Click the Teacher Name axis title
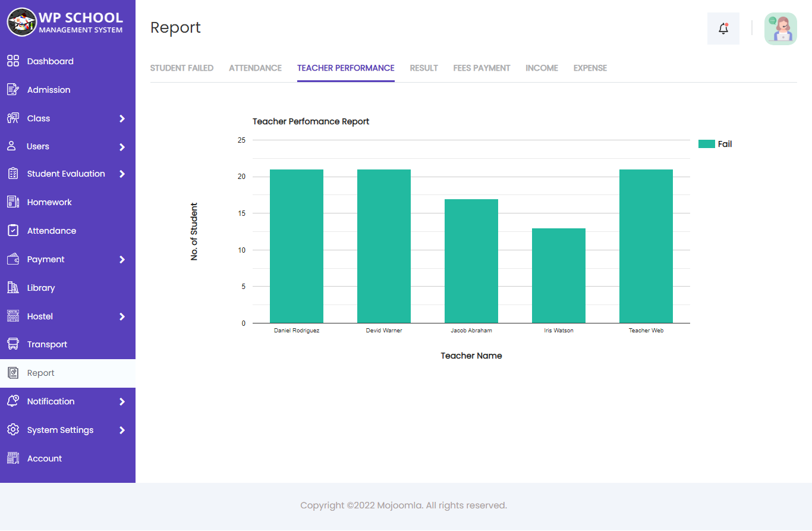 (471, 356)
